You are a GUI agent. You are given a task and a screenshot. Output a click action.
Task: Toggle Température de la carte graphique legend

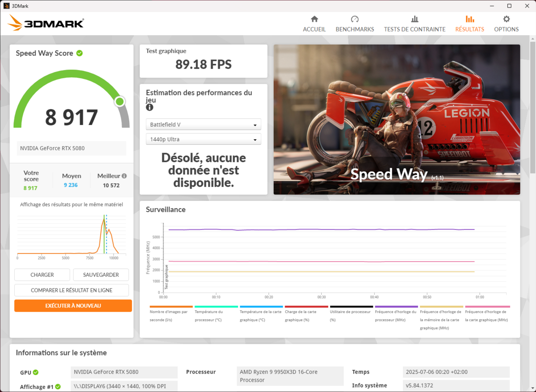pos(261,314)
